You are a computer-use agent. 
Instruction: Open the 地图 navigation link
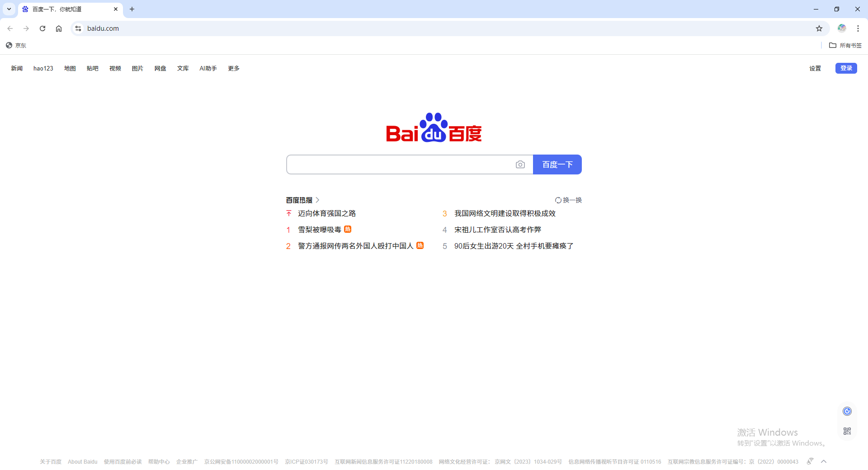tap(70, 68)
